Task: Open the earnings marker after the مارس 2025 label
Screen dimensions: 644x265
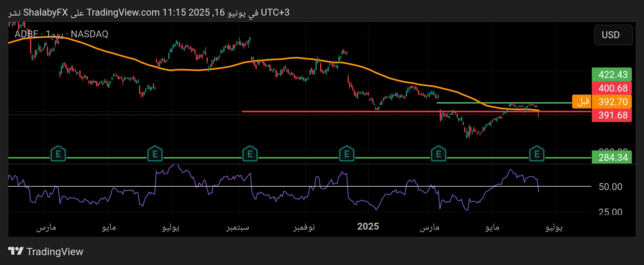Action: (x=439, y=154)
